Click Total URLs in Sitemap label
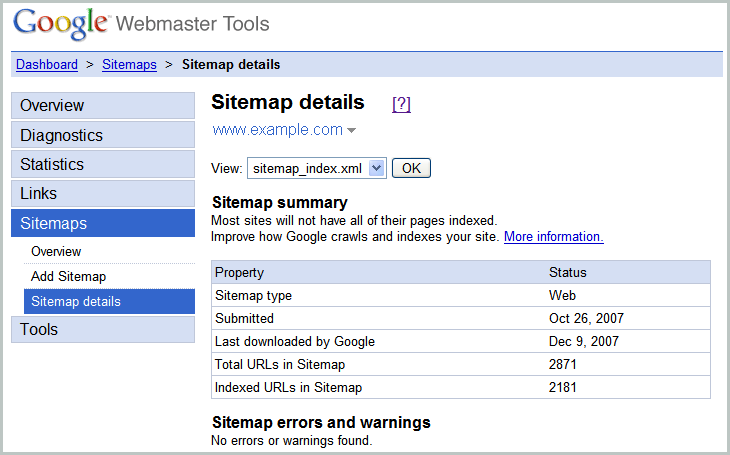The height and width of the screenshot is (455, 730). [280, 364]
